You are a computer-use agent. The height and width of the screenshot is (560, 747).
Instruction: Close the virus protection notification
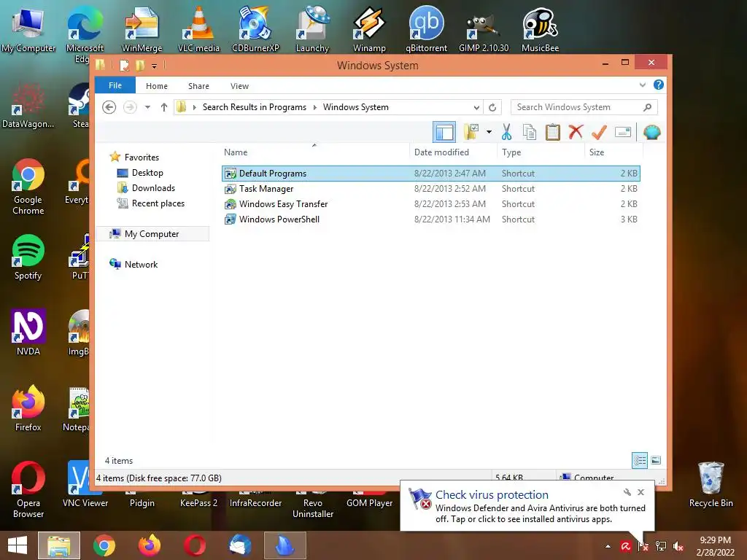(x=640, y=492)
